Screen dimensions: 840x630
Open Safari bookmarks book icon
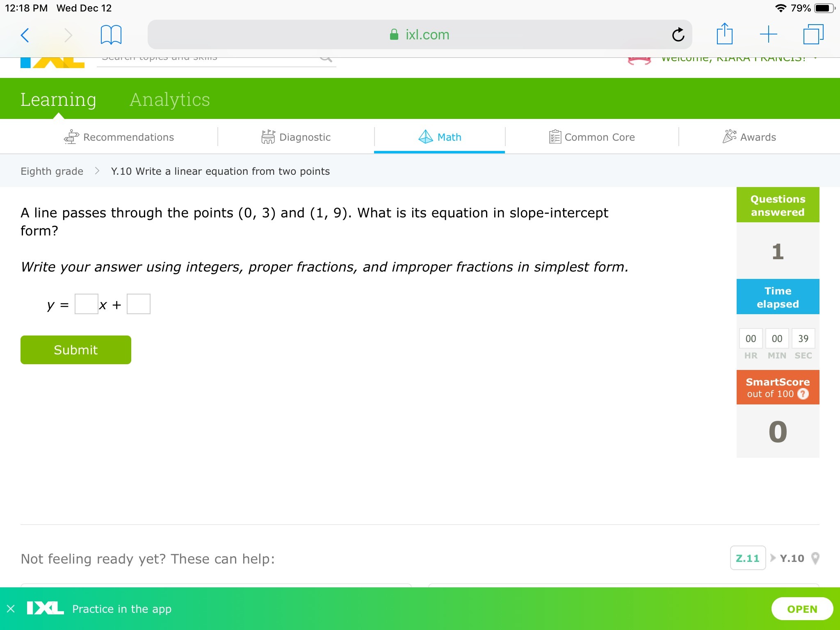[111, 35]
